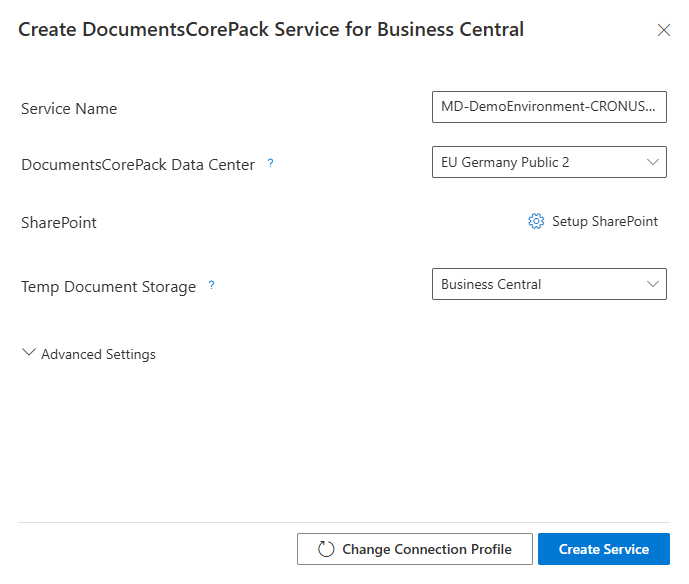Expand the Advanced Settings section
The width and height of the screenshot is (689, 584).
point(89,354)
